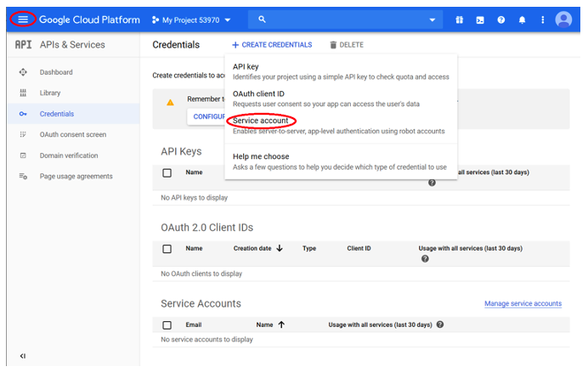Click the OAuth Name column header
The image size is (588, 378).
pos(195,248)
